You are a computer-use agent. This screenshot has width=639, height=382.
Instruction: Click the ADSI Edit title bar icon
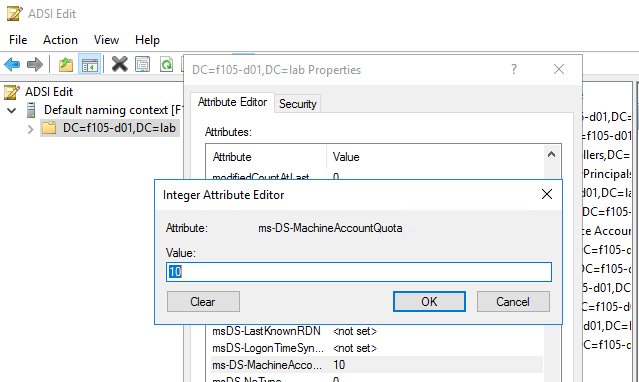point(14,13)
